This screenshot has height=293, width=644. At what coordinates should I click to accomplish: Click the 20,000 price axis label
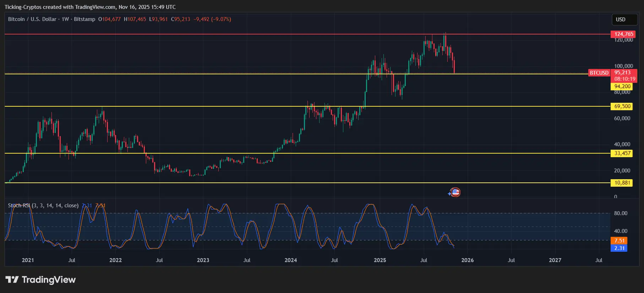(x=622, y=170)
